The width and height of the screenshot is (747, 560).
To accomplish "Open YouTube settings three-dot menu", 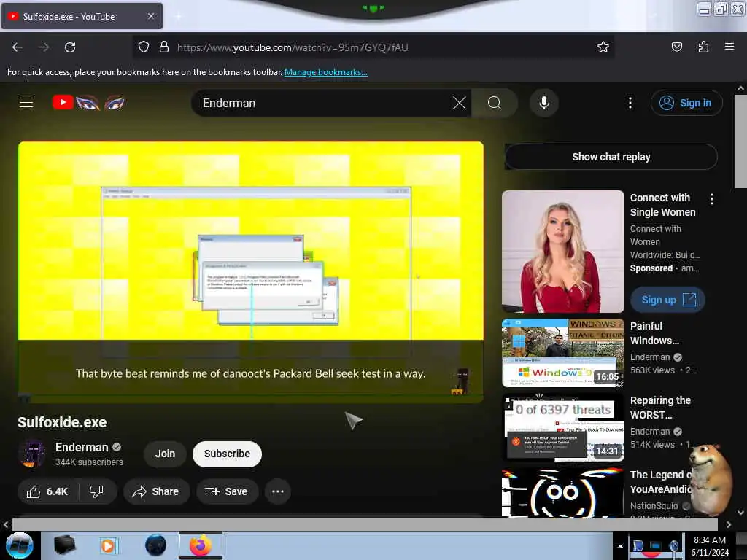I will pyautogui.click(x=630, y=103).
